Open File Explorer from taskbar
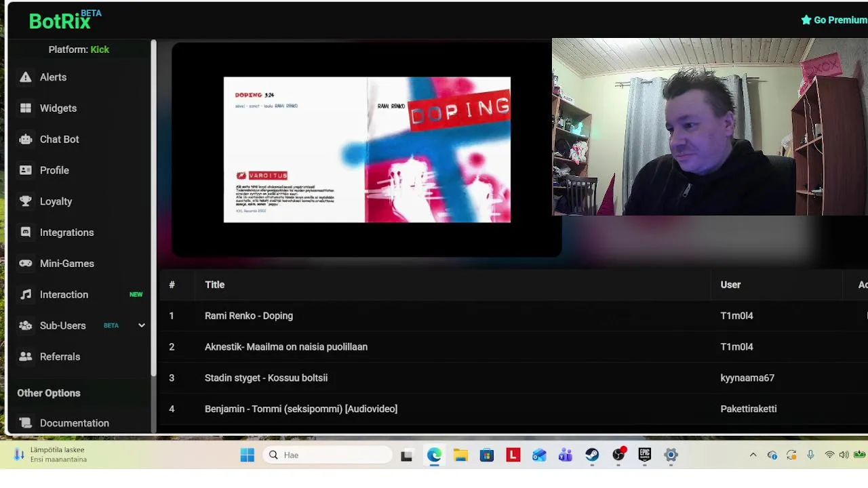The width and height of the screenshot is (868, 488). [x=460, y=455]
